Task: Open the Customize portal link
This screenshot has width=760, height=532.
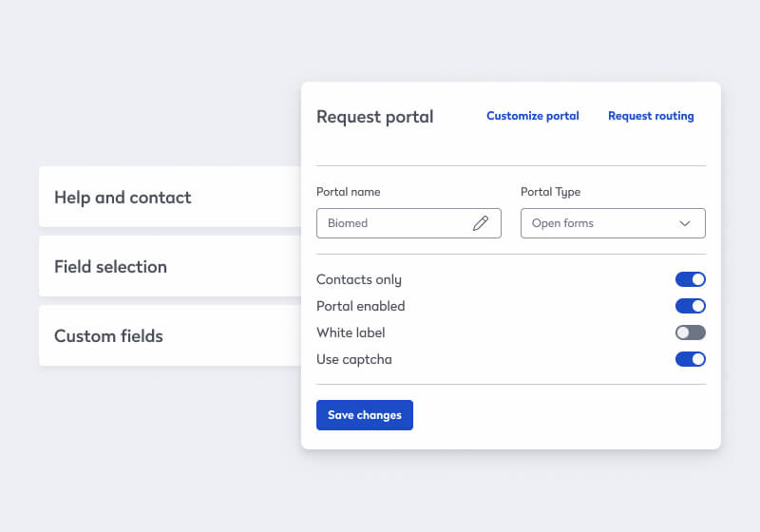Action: coord(532,116)
